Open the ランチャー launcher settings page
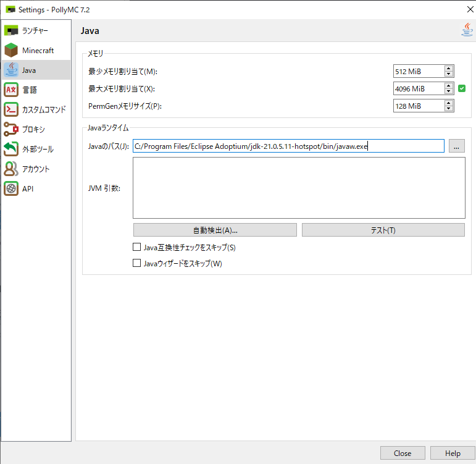This screenshot has width=476, height=464. tap(36, 31)
